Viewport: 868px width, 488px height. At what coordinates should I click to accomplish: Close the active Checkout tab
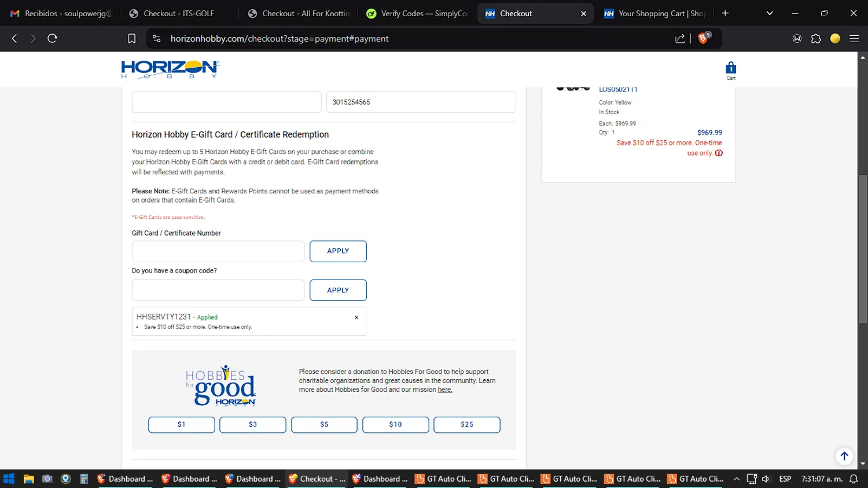(583, 13)
